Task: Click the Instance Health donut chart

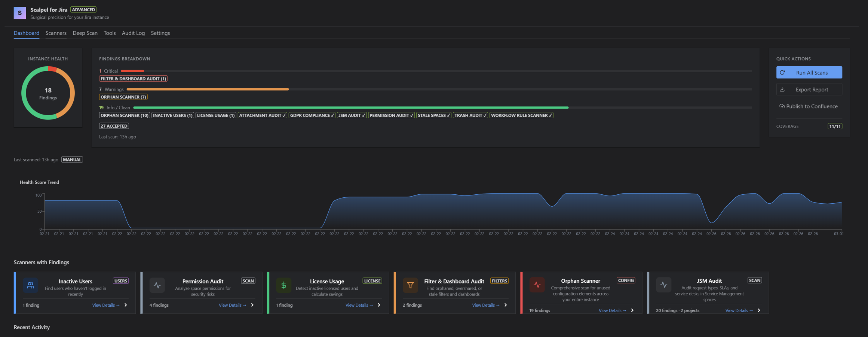Action: pyautogui.click(x=48, y=93)
